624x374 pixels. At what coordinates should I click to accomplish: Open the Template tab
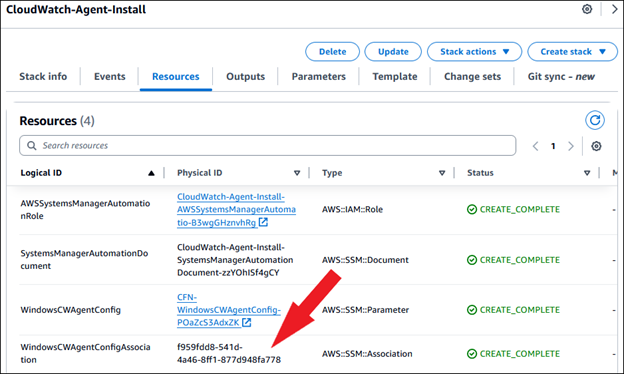pyautogui.click(x=395, y=76)
